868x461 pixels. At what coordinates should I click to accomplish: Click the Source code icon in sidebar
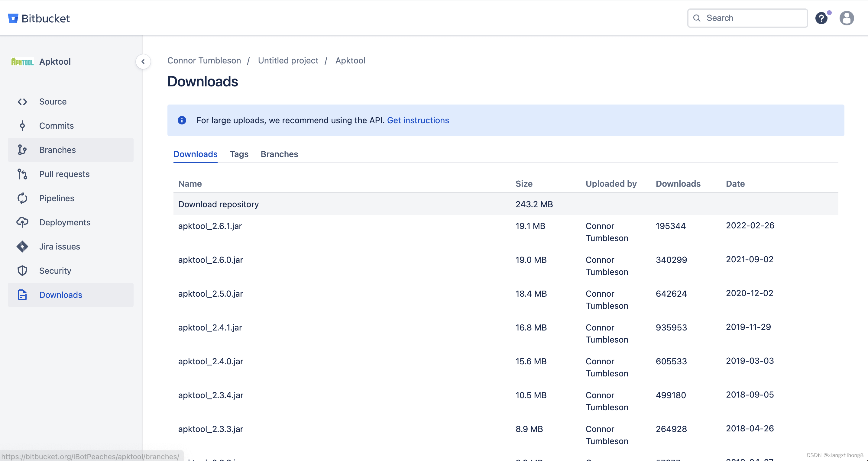pos(22,102)
